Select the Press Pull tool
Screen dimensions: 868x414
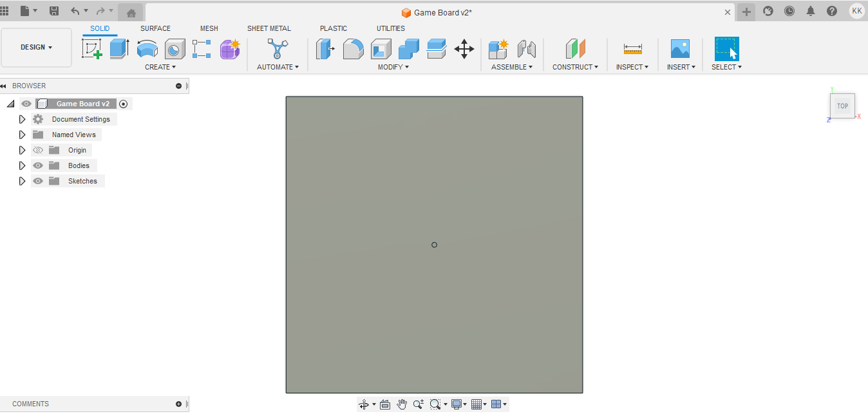pos(325,49)
